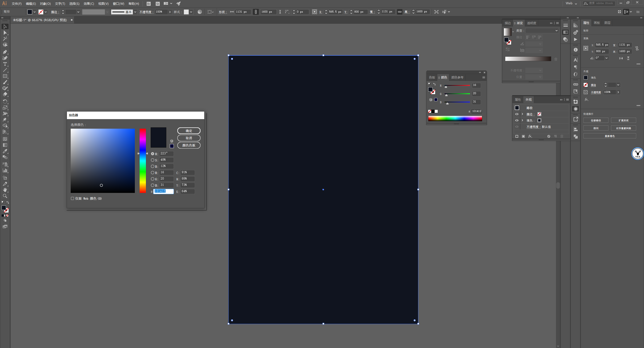The image size is (644, 348).
Task: Select the Pen tool
Action: [5, 52]
